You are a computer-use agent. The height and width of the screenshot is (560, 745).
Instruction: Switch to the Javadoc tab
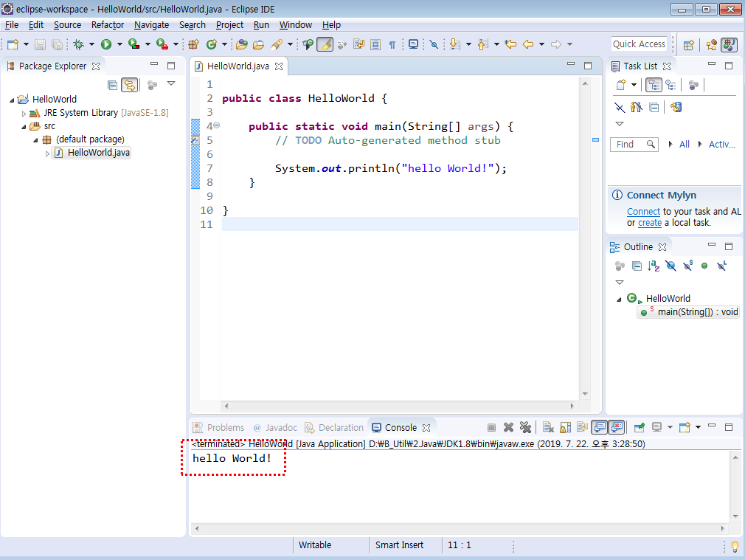click(x=276, y=427)
